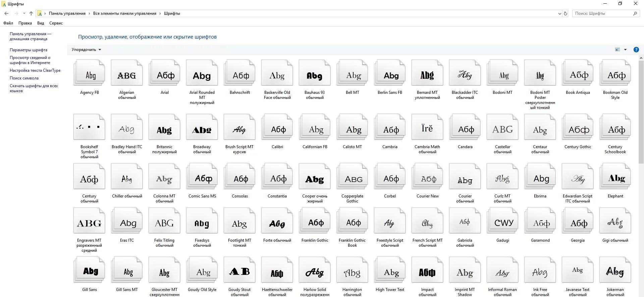Click the search magnifier icon
This screenshot has width=644, height=297.
pos(635,13)
